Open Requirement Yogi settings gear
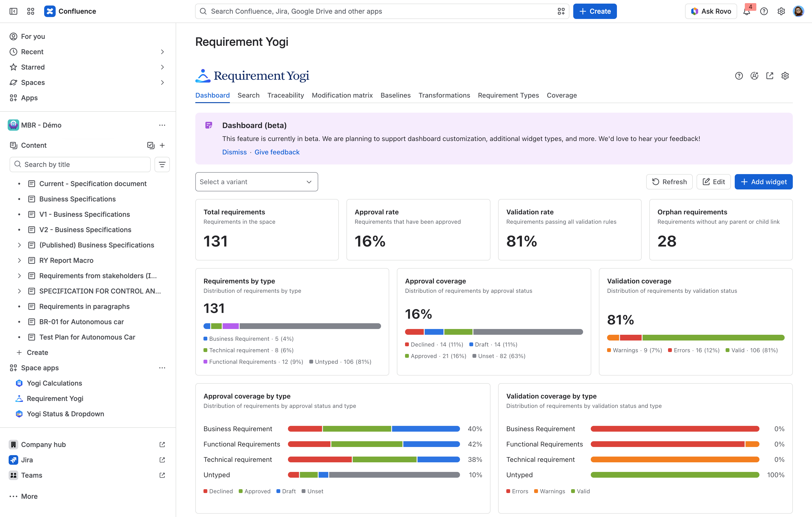Viewport: 812px width, 517px height. click(785, 76)
